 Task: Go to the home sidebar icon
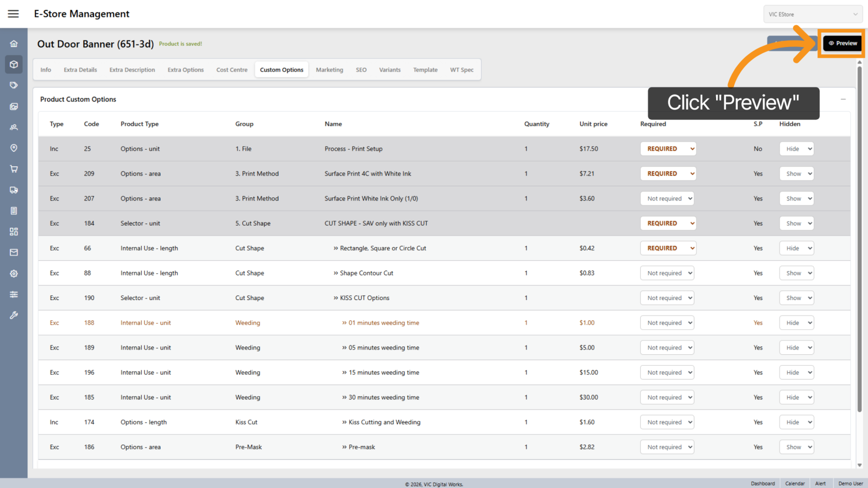point(14,44)
